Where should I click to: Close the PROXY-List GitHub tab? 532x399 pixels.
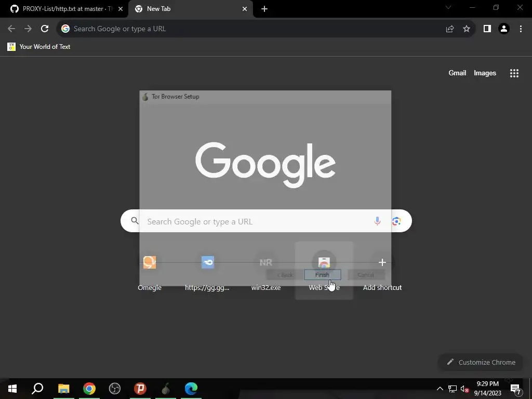(x=121, y=9)
